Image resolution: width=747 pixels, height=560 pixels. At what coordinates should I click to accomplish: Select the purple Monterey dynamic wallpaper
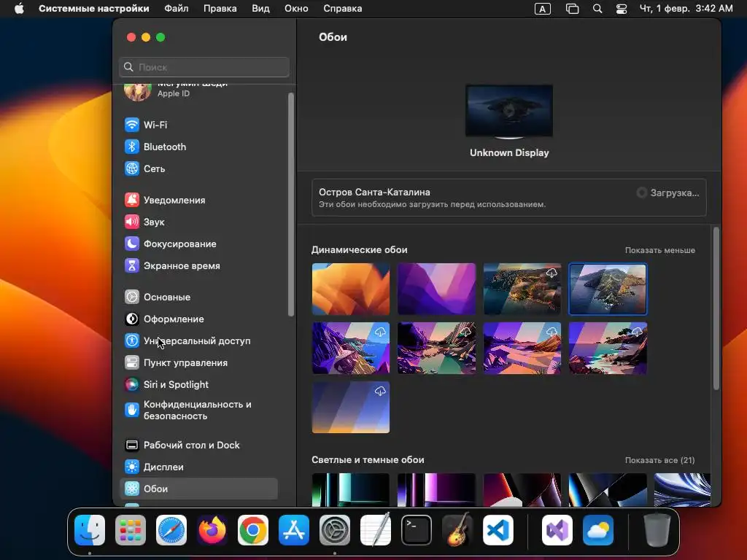click(436, 289)
